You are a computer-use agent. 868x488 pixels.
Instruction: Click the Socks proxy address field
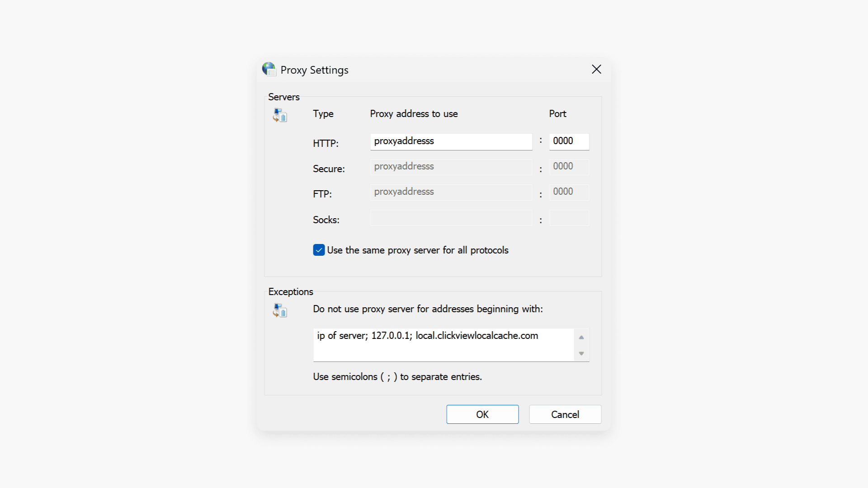pyautogui.click(x=451, y=218)
